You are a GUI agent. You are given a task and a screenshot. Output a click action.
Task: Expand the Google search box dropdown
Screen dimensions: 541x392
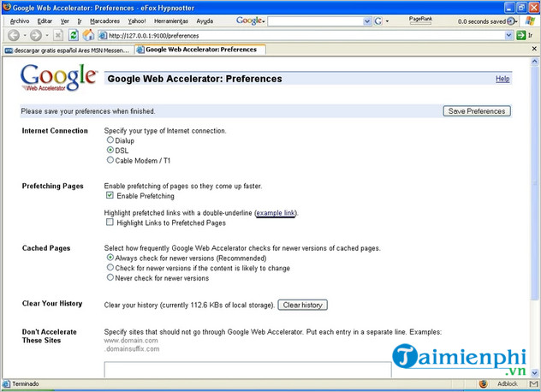pyautogui.click(x=367, y=21)
